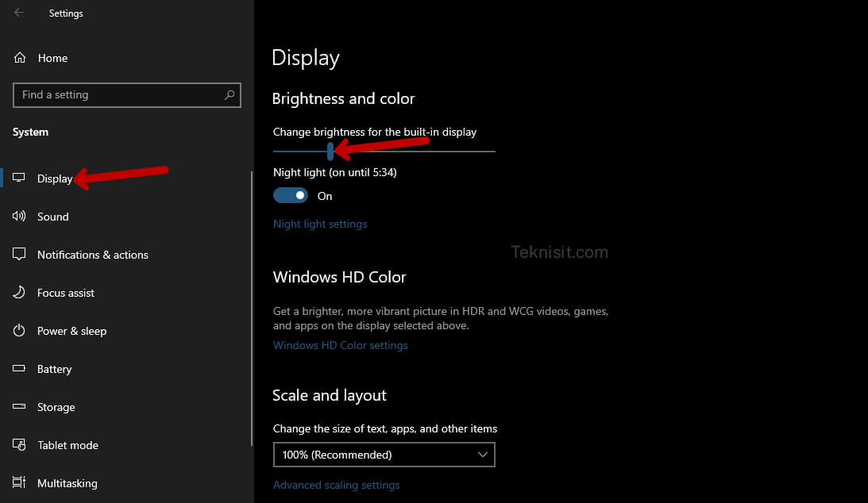The image size is (868, 503).
Task: Click the Scale and layout heading
Action: 330,395
